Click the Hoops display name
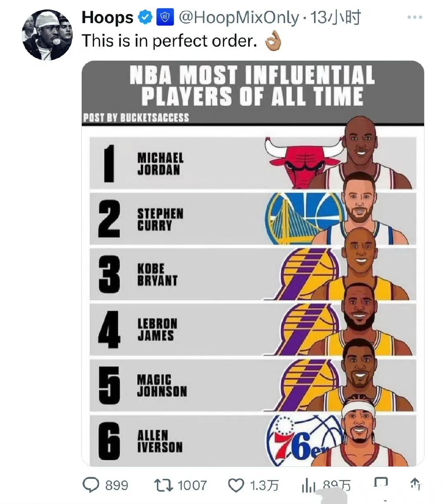Viewport: 446px width, 504px height. pyautogui.click(x=107, y=18)
